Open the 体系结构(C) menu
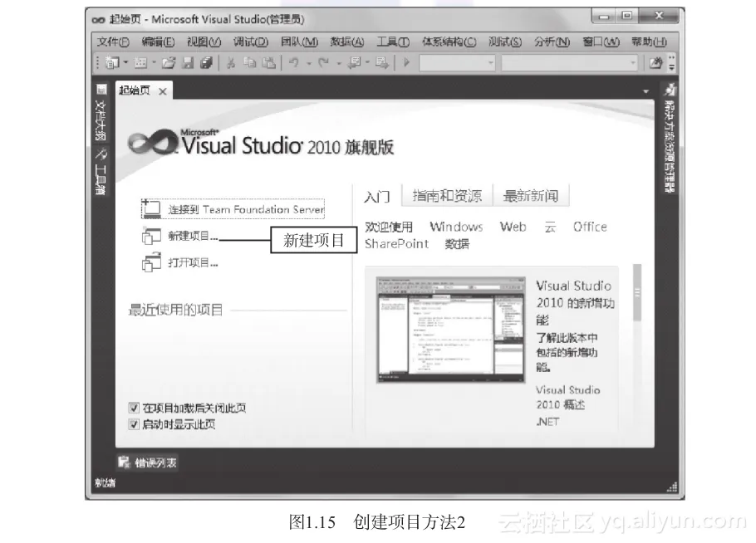The image size is (756, 543). 449,42
